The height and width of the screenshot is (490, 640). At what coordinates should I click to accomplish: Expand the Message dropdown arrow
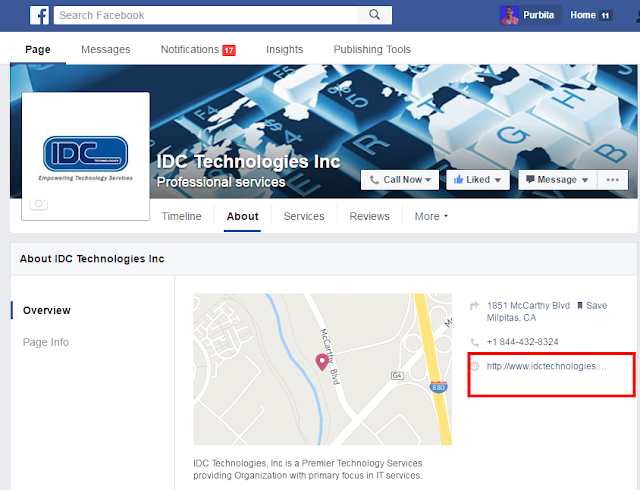coord(584,180)
